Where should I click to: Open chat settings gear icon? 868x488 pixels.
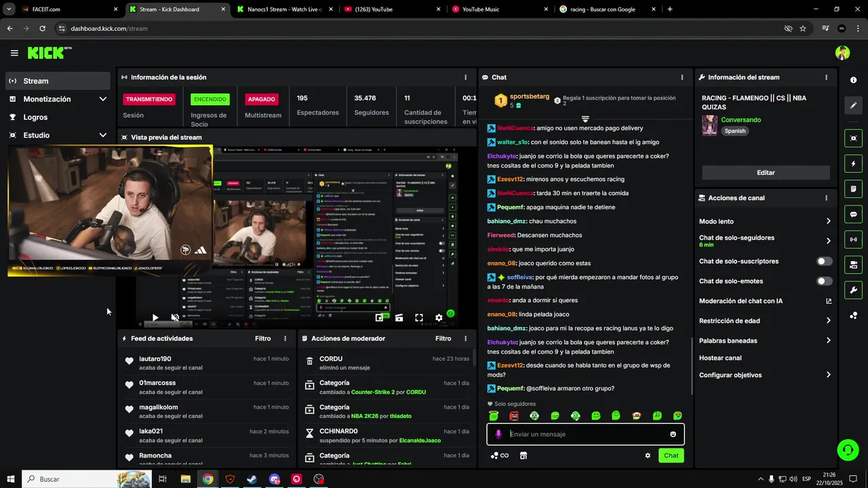click(648, 455)
